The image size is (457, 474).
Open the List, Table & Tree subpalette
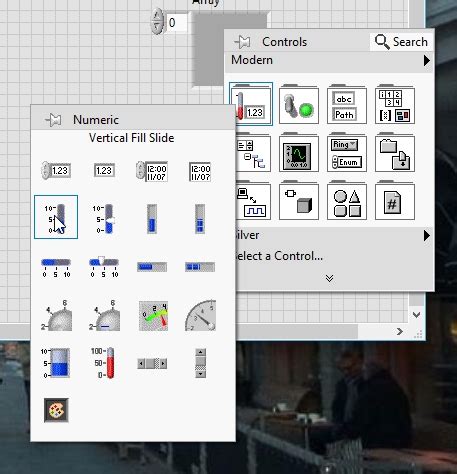pos(252,153)
